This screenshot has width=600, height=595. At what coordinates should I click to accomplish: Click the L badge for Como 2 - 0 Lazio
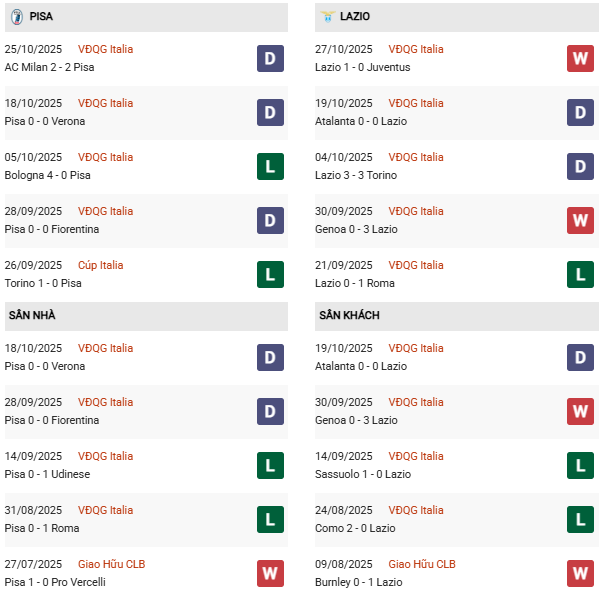click(580, 520)
